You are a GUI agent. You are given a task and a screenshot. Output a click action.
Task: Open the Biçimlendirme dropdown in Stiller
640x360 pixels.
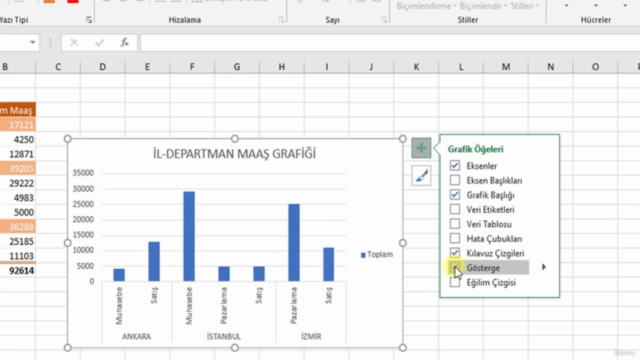[x=427, y=6]
